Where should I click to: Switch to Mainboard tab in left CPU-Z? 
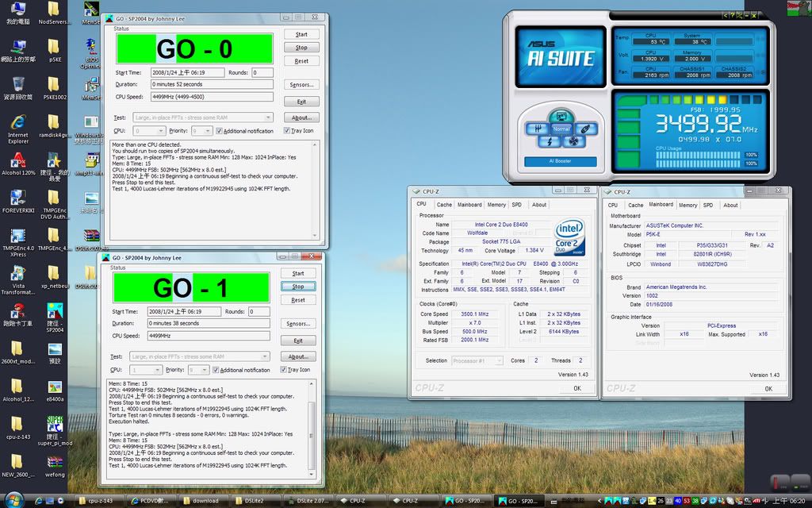469,205
